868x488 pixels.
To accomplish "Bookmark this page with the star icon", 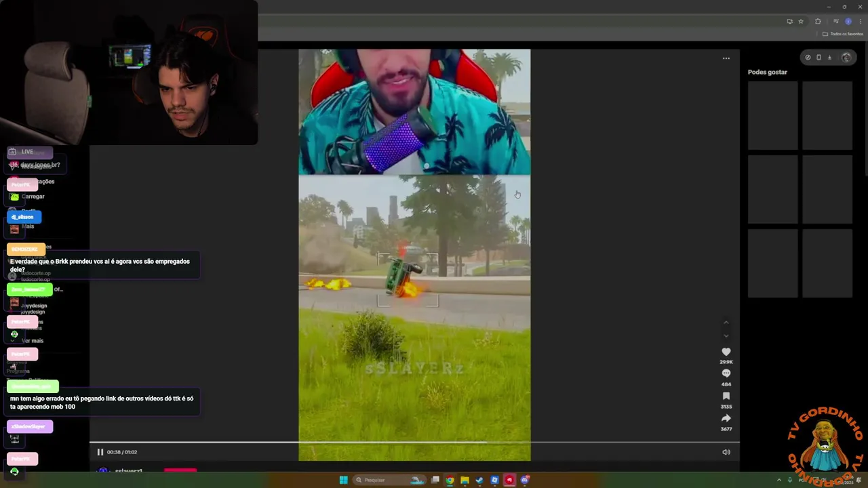I will pyautogui.click(x=801, y=22).
